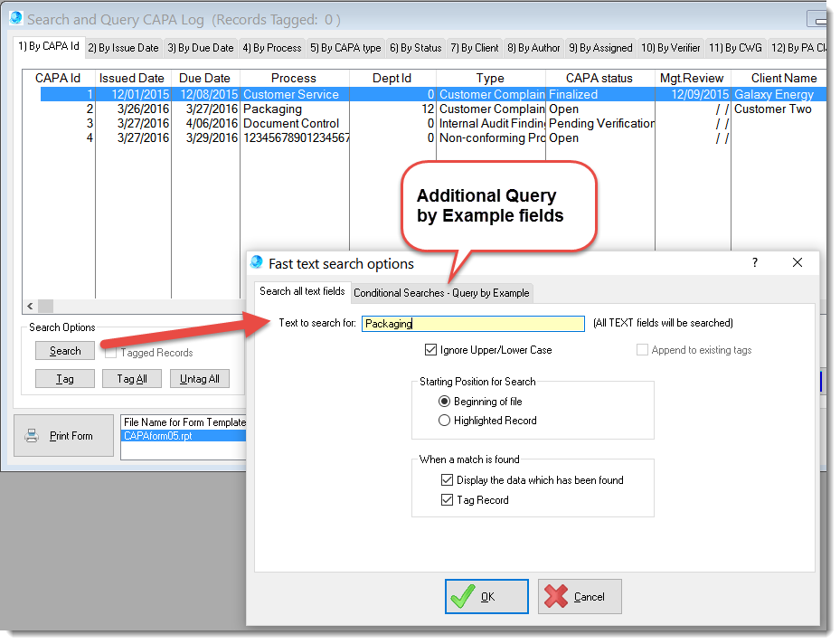Select Highlighted Record radio option
840x644 pixels.
pyautogui.click(x=444, y=421)
